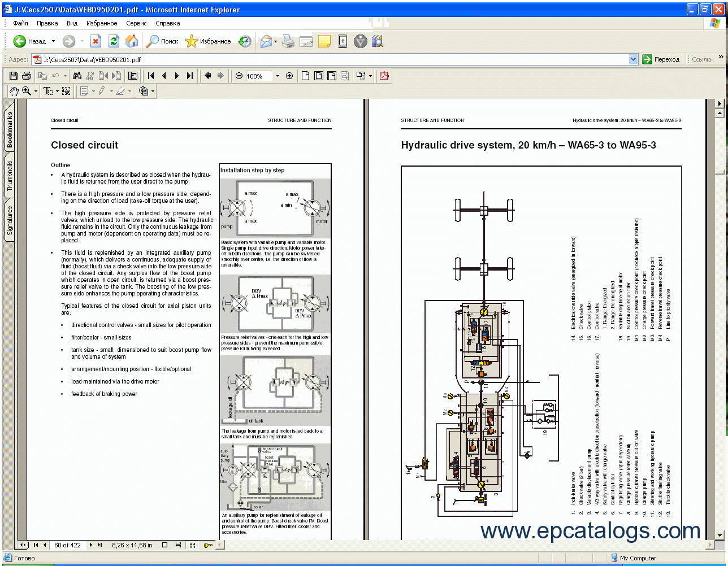Open the Mail toolbar icon

click(x=265, y=41)
